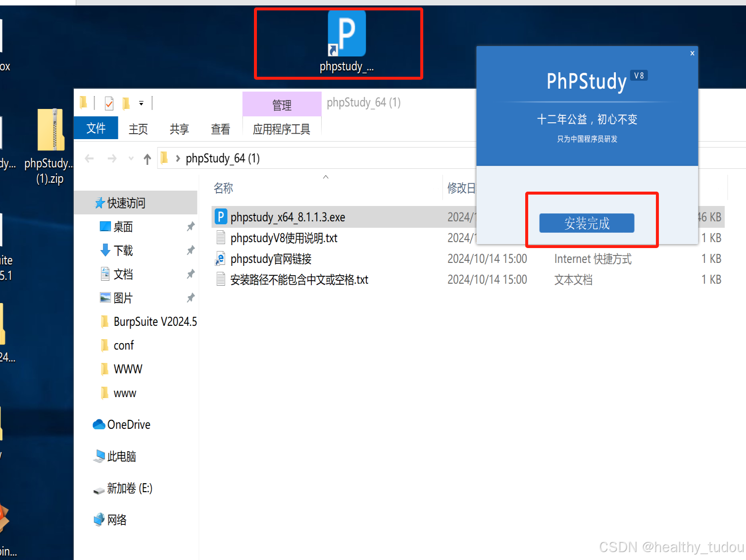Click the phpstudy官网链接 internet shortcut icon
746x560 pixels.
point(221,258)
